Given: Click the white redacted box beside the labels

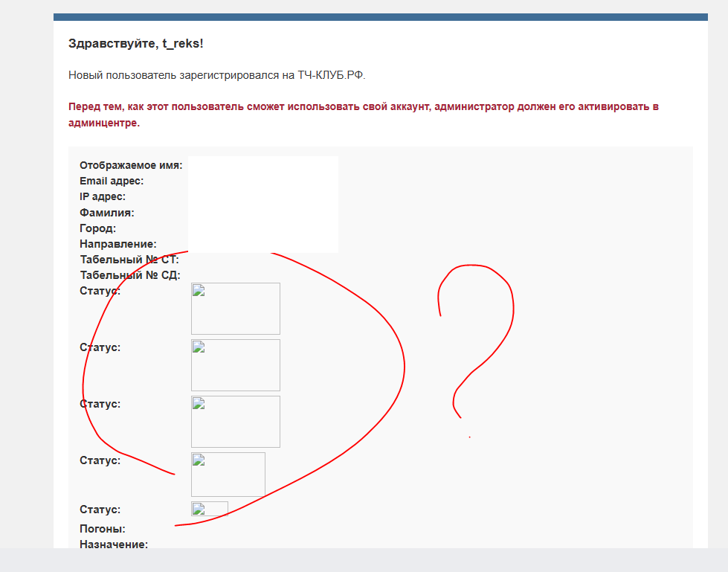Looking at the screenshot, I should point(263,204).
